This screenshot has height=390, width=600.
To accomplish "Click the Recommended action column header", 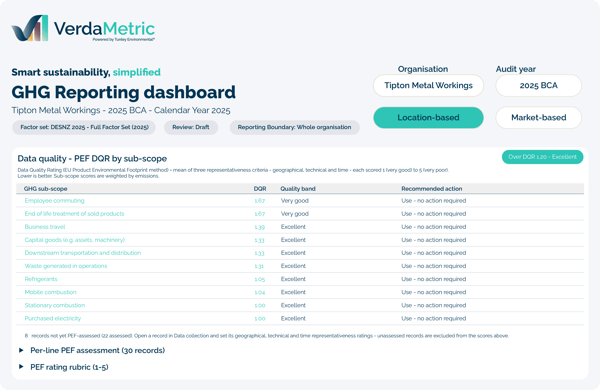I will (x=432, y=189).
